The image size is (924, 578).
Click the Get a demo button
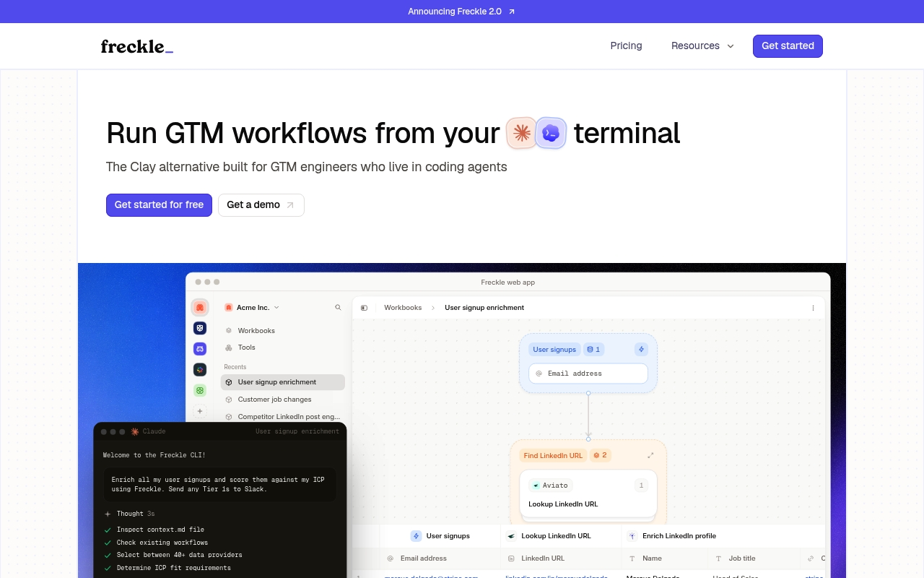tap(261, 205)
